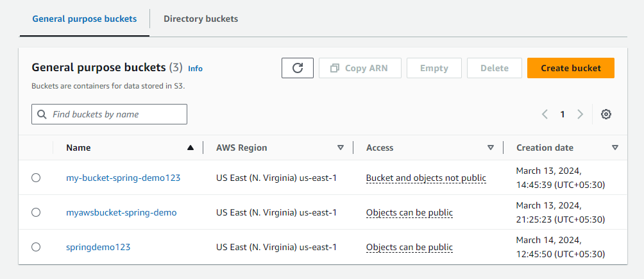This screenshot has height=279, width=644.
Task: Go to next page arrow
Action: (580, 114)
